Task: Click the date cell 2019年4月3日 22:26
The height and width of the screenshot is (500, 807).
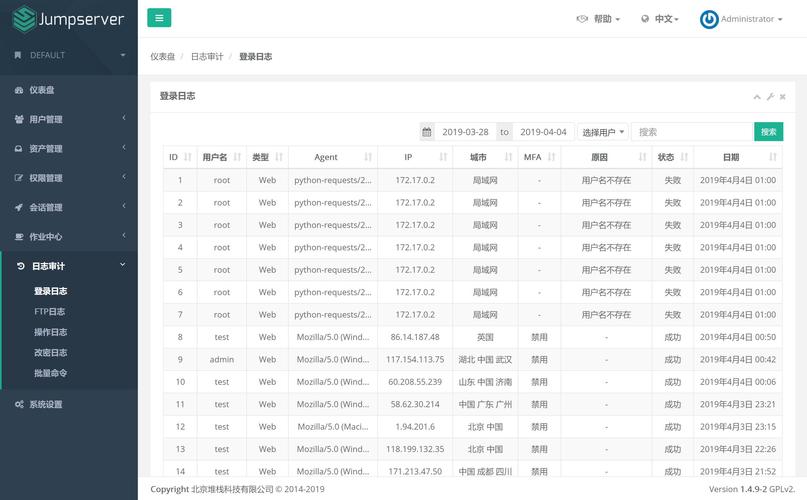Action: click(738, 450)
